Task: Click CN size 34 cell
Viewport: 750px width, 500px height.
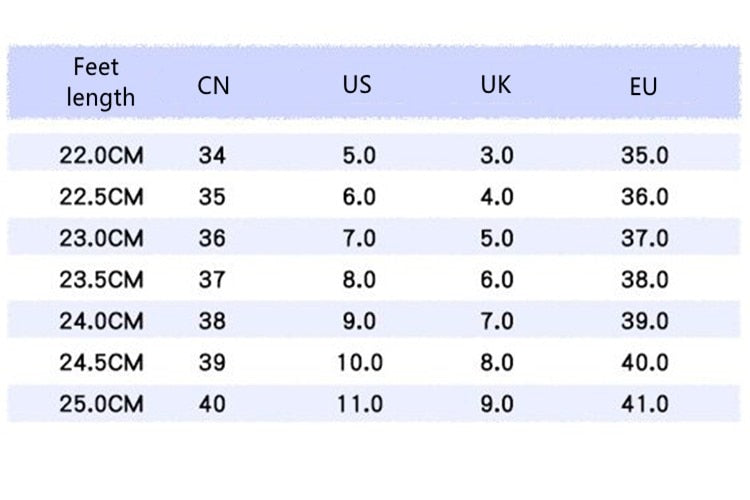Action: 212,156
